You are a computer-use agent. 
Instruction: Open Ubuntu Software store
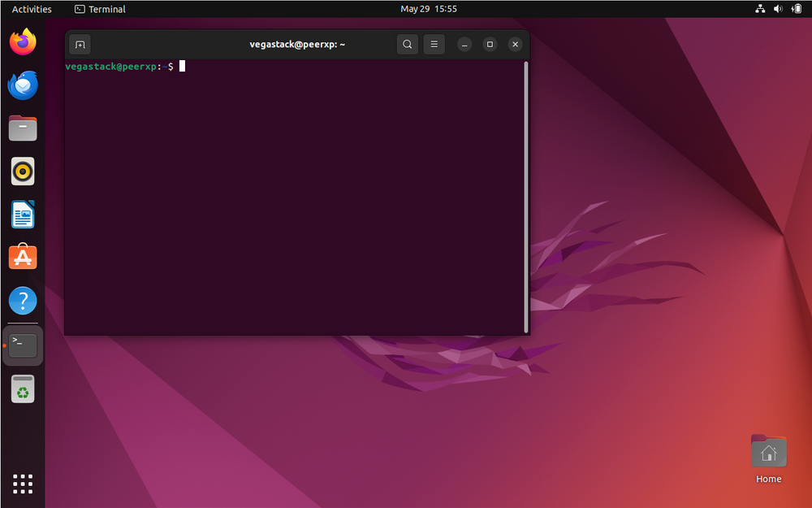(23, 258)
